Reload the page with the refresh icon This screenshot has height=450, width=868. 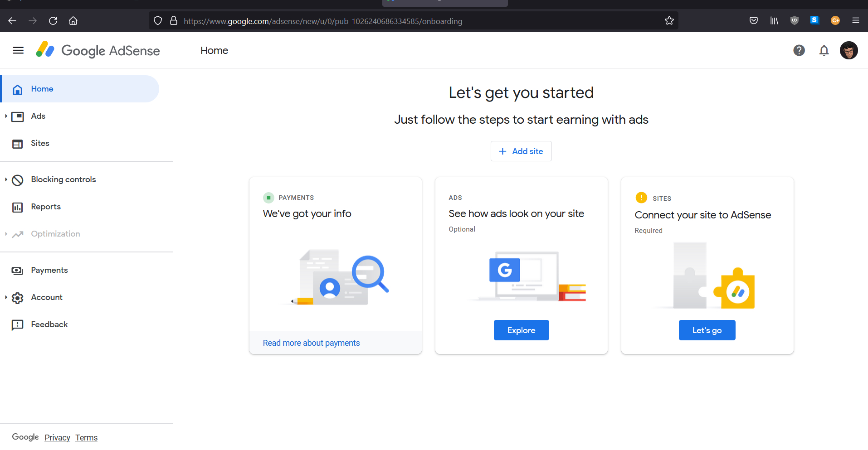point(53,21)
